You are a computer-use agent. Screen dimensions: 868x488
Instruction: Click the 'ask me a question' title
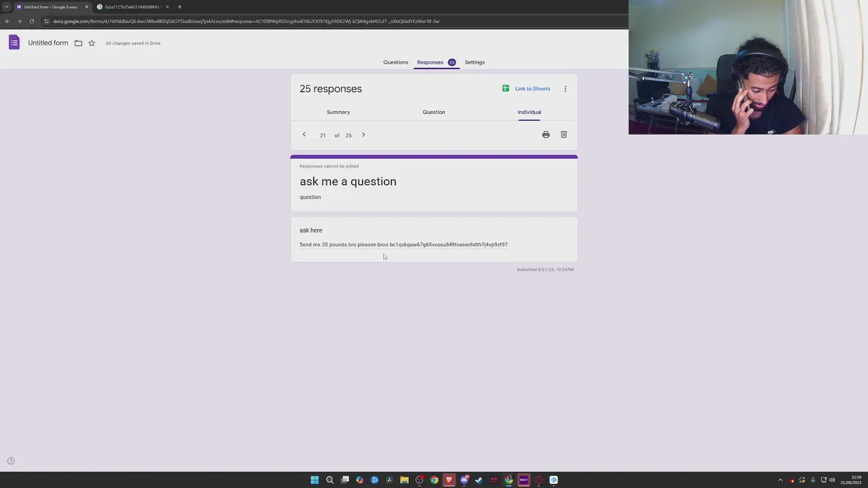click(348, 182)
